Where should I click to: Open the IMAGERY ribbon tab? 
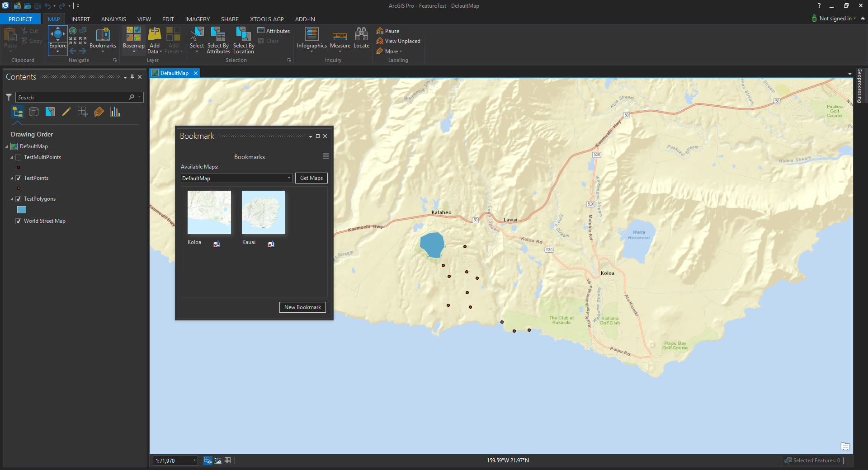[197, 19]
